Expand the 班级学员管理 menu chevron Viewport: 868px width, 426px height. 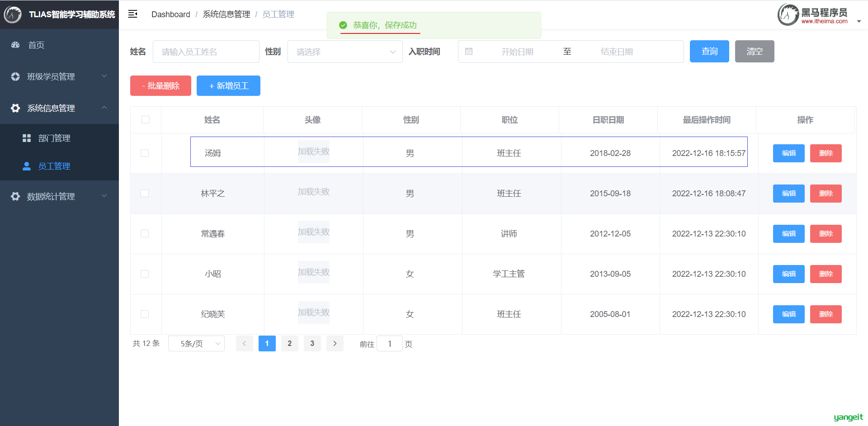pos(104,76)
